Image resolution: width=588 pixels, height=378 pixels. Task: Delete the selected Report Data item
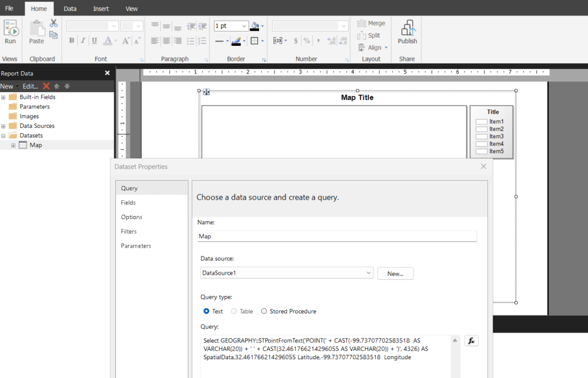click(46, 86)
